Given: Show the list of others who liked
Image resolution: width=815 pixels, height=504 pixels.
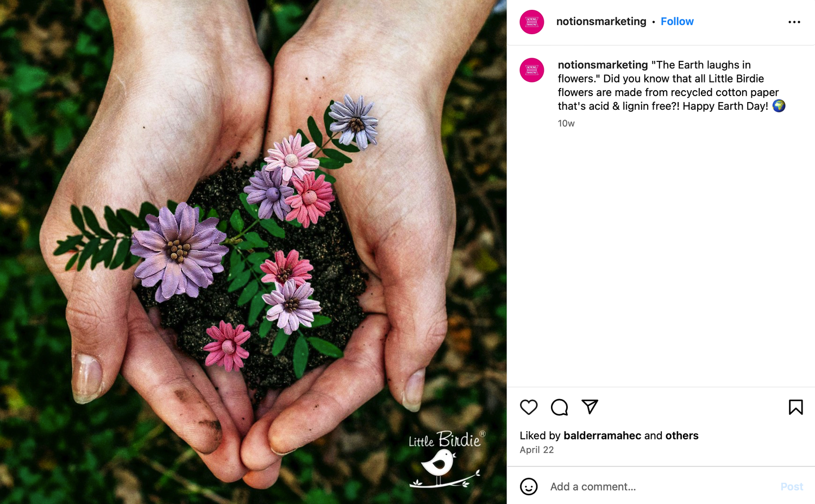Looking at the screenshot, I should pyautogui.click(x=682, y=436).
